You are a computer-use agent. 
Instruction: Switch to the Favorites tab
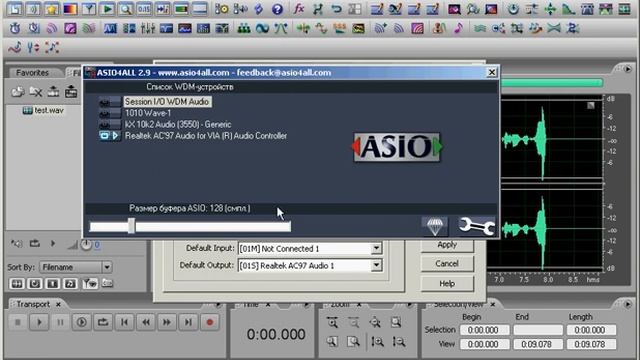[32, 73]
